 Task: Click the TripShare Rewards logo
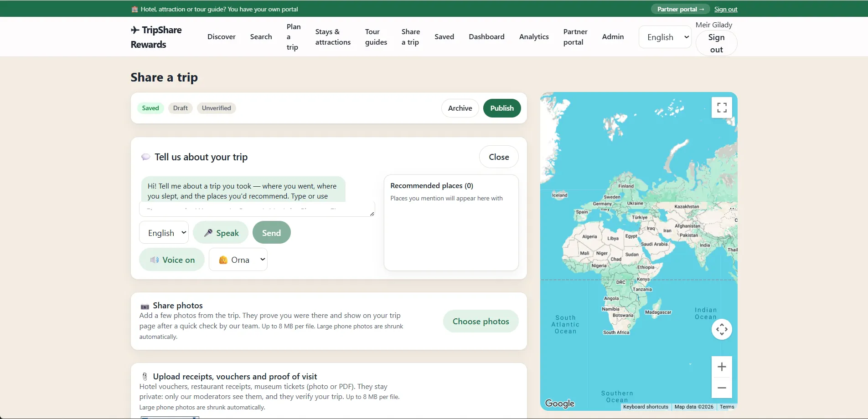[156, 37]
